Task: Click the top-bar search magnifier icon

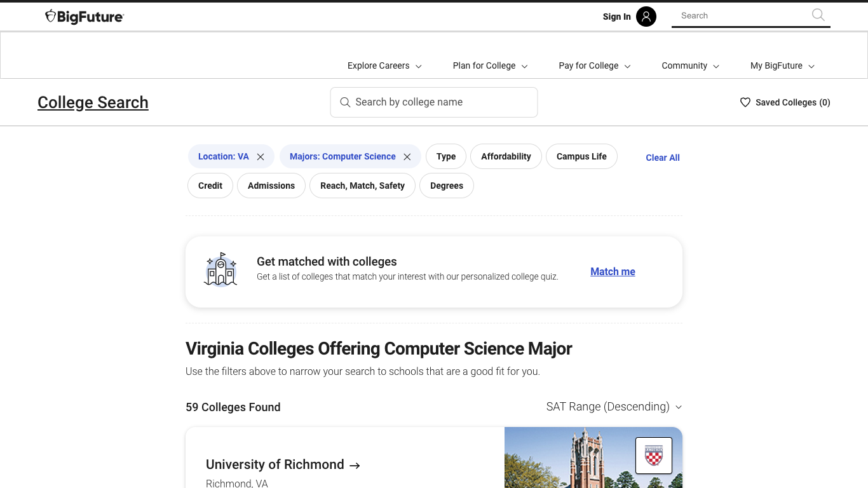Action: coord(818,15)
